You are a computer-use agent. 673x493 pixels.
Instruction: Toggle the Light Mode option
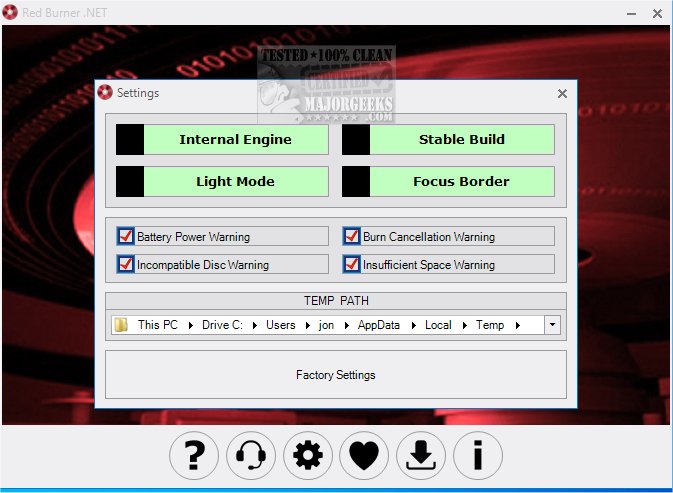tap(222, 181)
